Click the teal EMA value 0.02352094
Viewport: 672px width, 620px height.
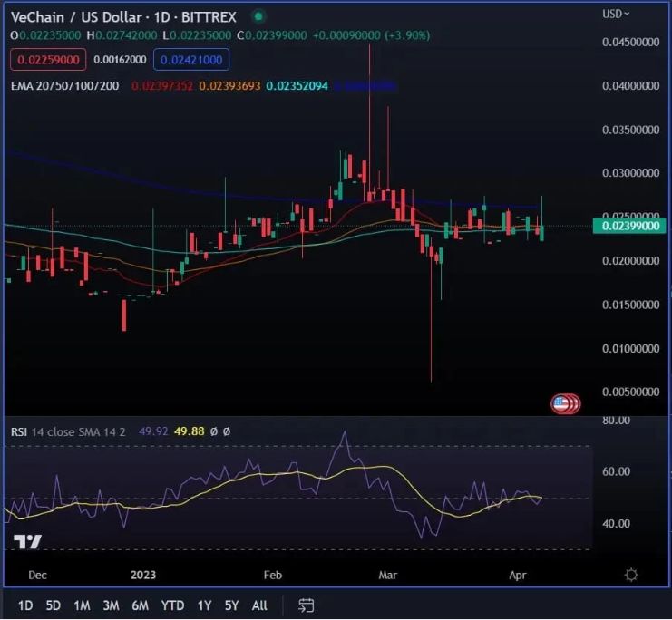click(x=297, y=86)
